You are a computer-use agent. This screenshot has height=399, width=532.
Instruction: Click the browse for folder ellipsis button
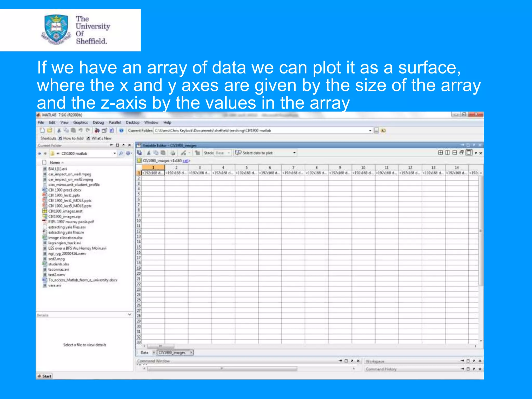[376, 130]
